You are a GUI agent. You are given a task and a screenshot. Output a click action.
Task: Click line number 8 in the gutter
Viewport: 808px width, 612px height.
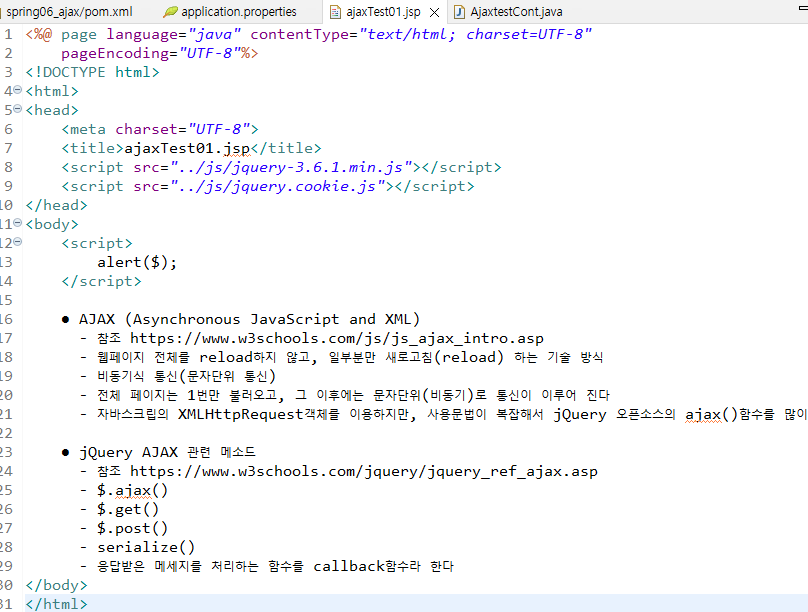tap(8, 167)
